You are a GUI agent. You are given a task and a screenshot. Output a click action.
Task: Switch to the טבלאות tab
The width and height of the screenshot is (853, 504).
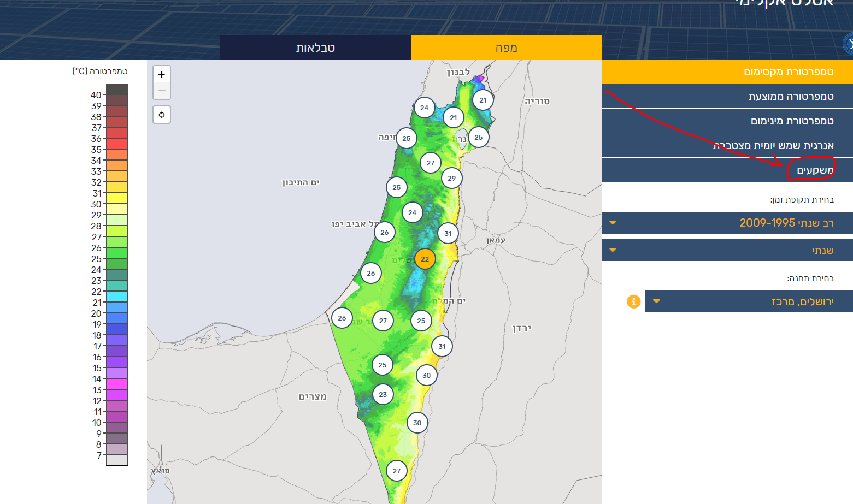pos(315,48)
